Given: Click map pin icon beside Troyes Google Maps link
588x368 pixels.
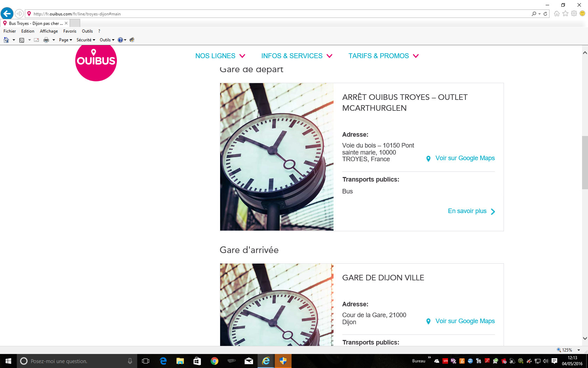Looking at the screenshot, I should coord(428,159).
